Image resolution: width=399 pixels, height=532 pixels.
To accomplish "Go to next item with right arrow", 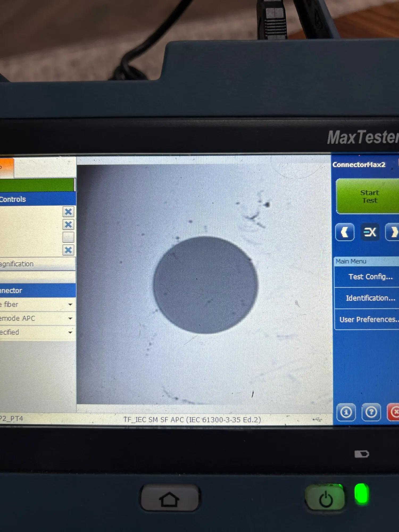I will click(x=393, y=232).
